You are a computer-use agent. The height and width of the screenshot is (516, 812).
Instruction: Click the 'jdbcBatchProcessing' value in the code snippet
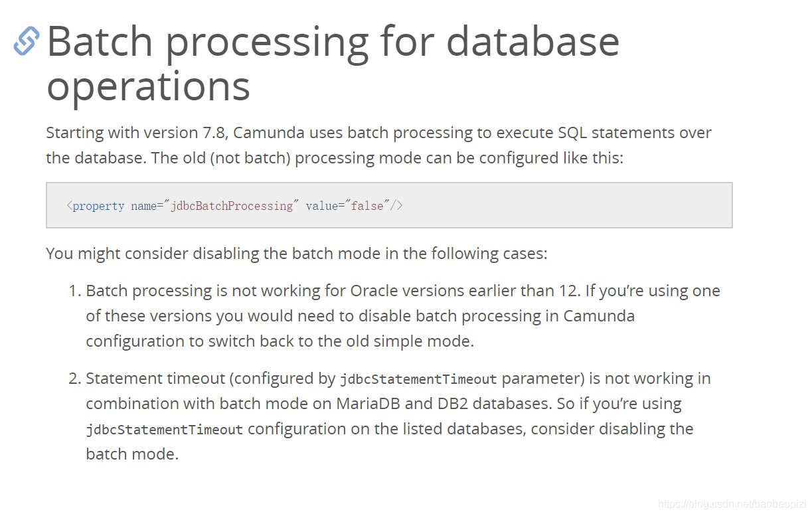point(232,206)
